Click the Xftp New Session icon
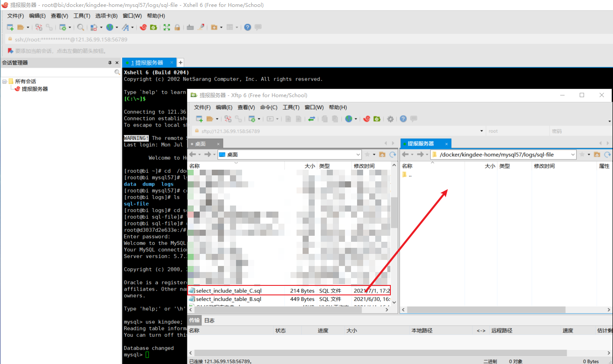613x364 pixels. (199, 119)
